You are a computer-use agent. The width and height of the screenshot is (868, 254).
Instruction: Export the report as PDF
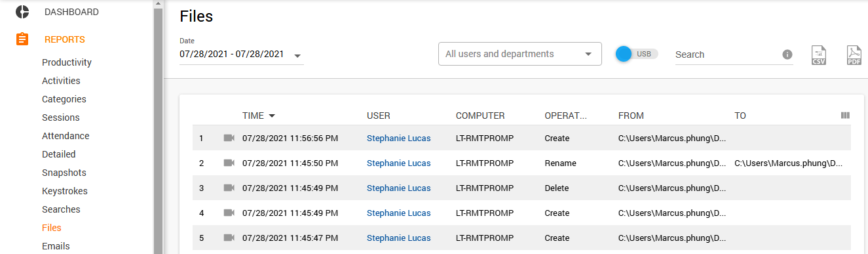pyautogui.click(x=854, y=55)
